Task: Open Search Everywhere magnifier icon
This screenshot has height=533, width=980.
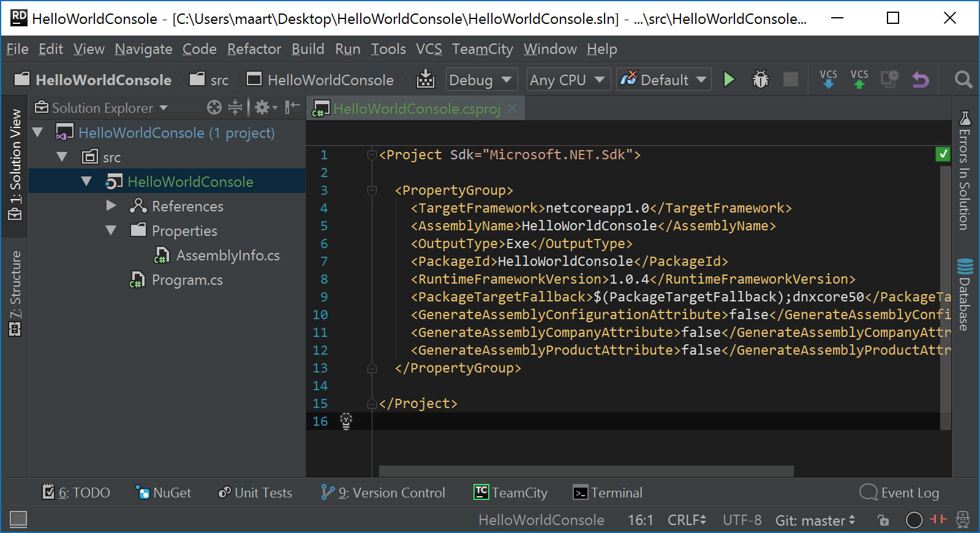Action: point(963,80)
